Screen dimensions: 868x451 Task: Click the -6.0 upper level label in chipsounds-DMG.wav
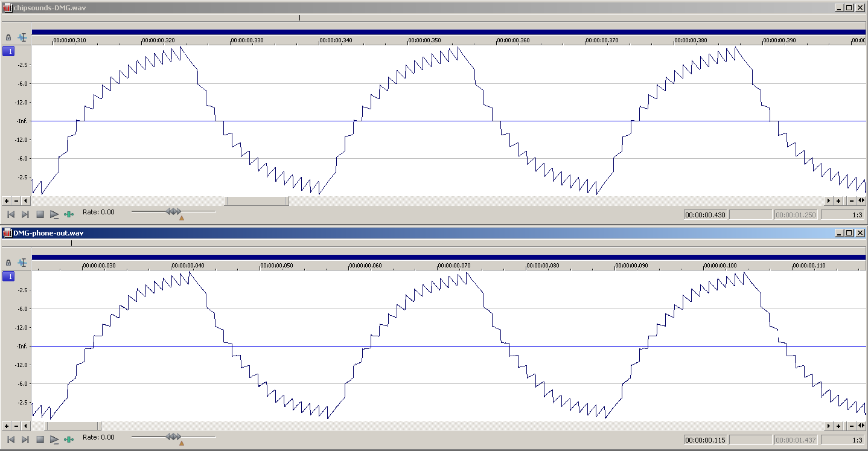(23, 84)
